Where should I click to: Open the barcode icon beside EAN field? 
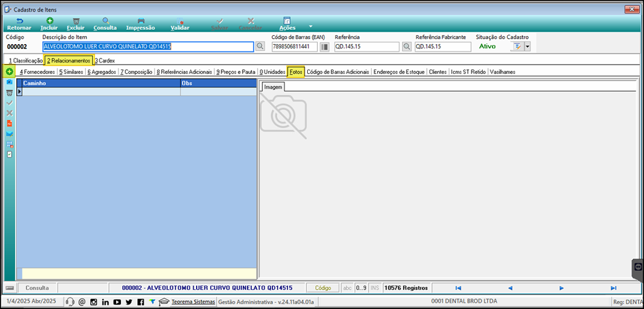[324, 47]
